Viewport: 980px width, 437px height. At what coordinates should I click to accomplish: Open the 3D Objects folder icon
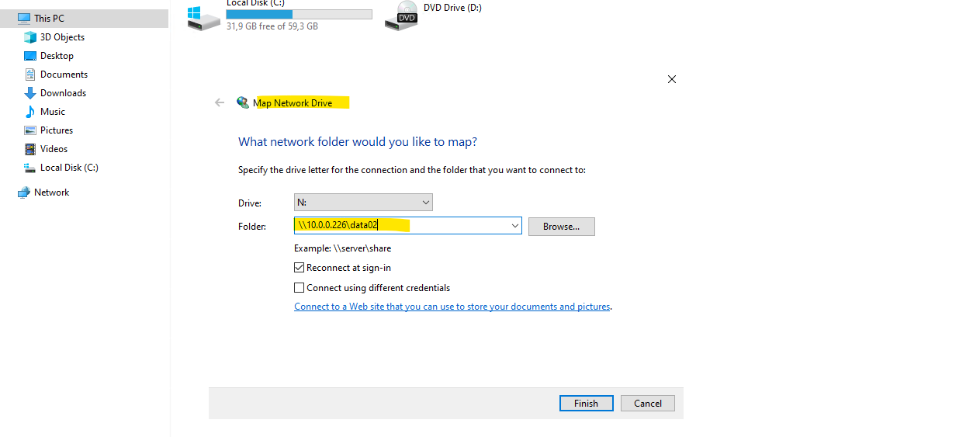pyautogui.click(x=30, y=37)
